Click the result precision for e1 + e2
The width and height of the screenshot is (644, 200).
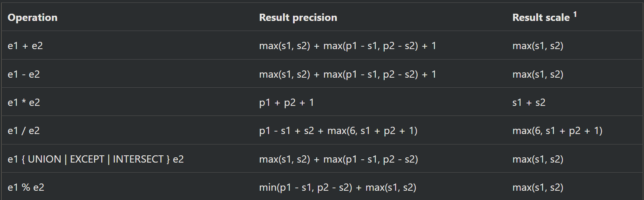coord(347,46)
